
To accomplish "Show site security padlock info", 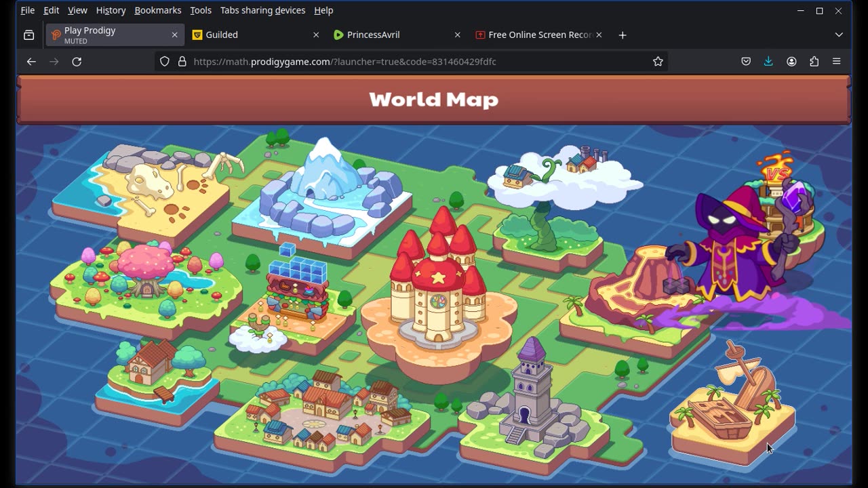I will click(x=182, y=62).
